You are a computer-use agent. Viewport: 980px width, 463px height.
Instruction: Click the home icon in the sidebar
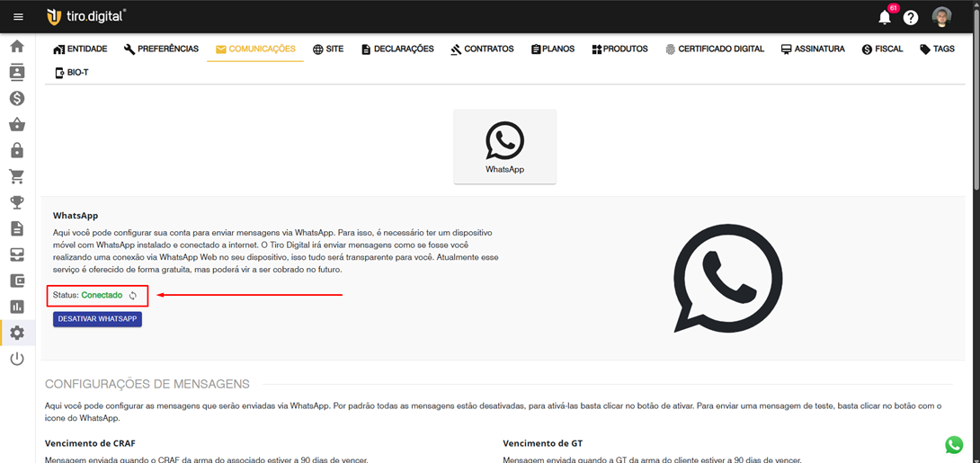pos(17,47)
